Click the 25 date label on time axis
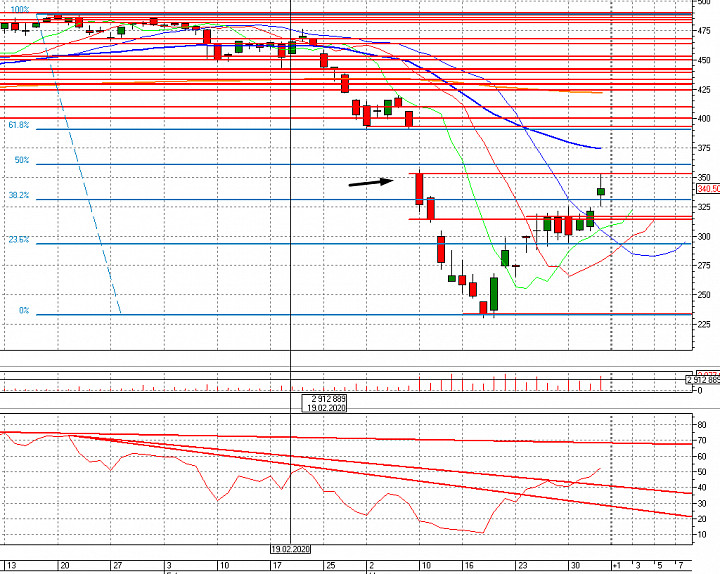720x574 pixels. pyautogui.click(x=331, y=565)
